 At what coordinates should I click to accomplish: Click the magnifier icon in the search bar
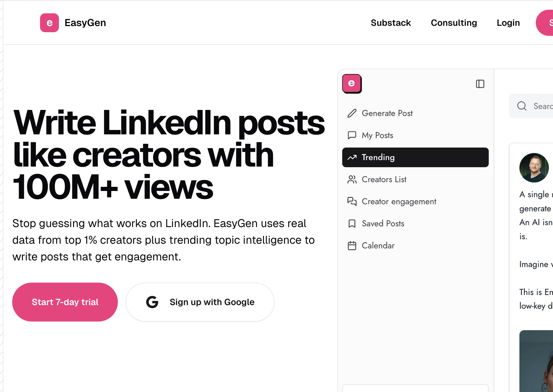tap(522, 106)
